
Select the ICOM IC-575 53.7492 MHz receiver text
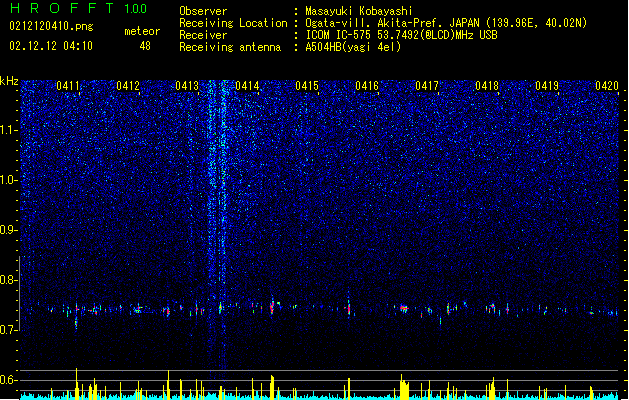coord(401,35)
